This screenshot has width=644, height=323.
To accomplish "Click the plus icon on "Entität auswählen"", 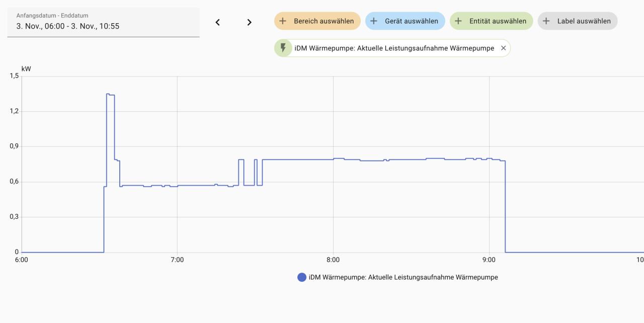I will tap(457, 21).
